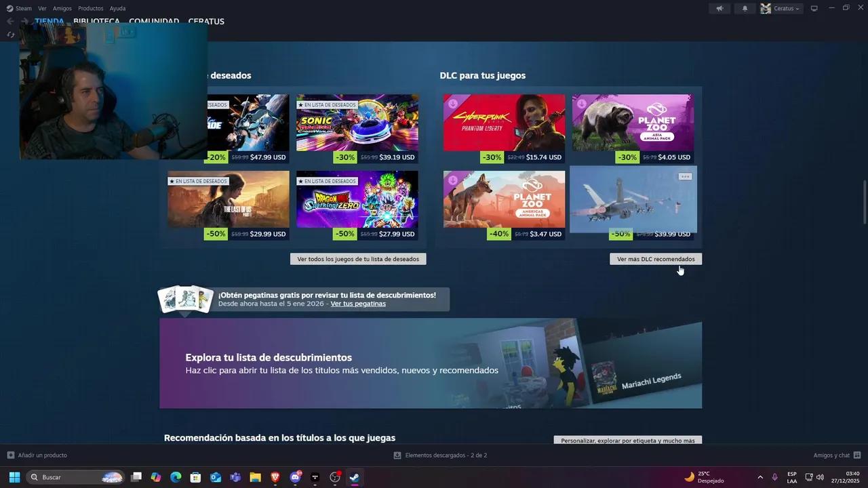
Task: Click the ESP LAA language indicator
Action: click(x=792, y=477)
